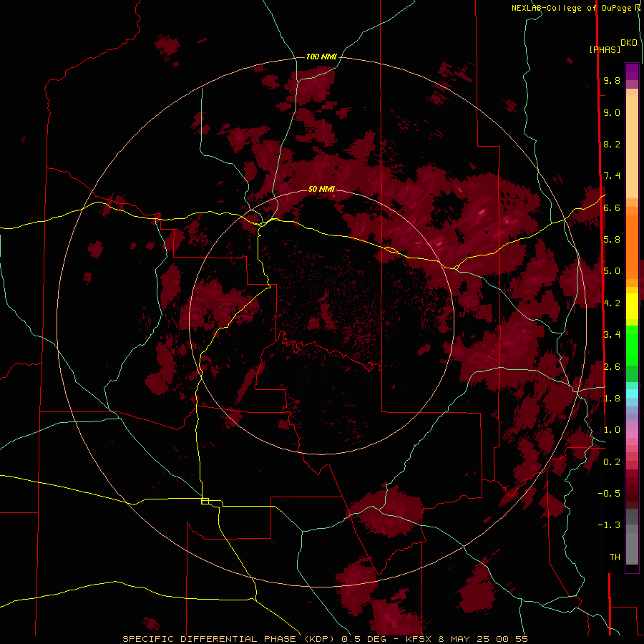Click the 50 NMI range ring label
The image size is (644, 644).
[321, 189]
